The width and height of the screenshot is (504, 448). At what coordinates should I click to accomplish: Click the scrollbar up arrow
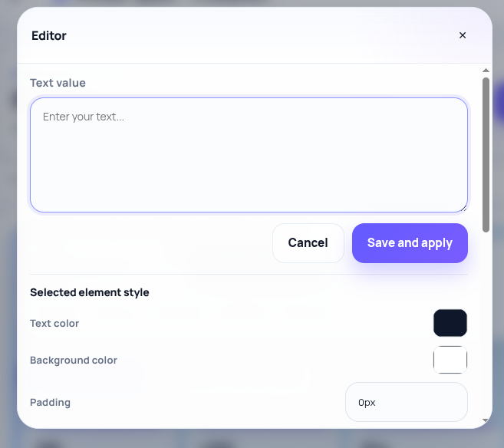486,71
